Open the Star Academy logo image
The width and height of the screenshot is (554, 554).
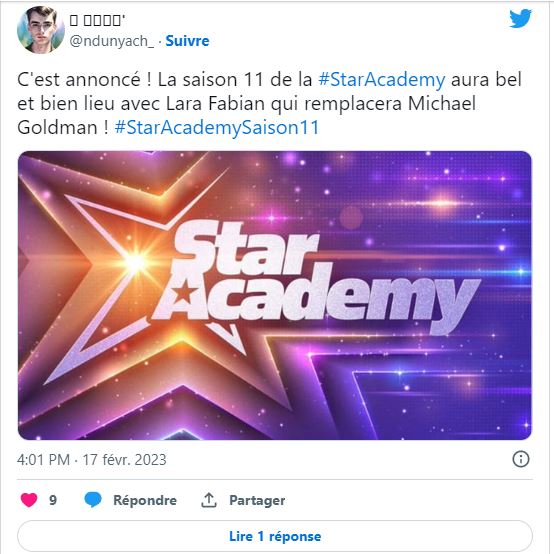275,295
